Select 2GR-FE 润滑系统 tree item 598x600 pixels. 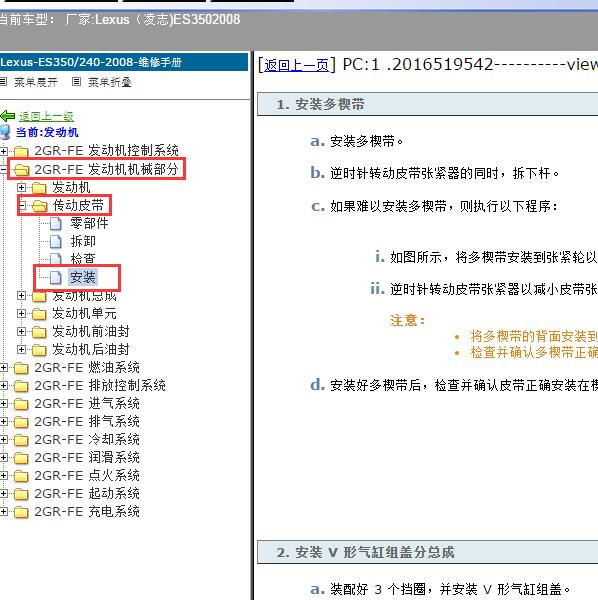(x=87, y=457)
